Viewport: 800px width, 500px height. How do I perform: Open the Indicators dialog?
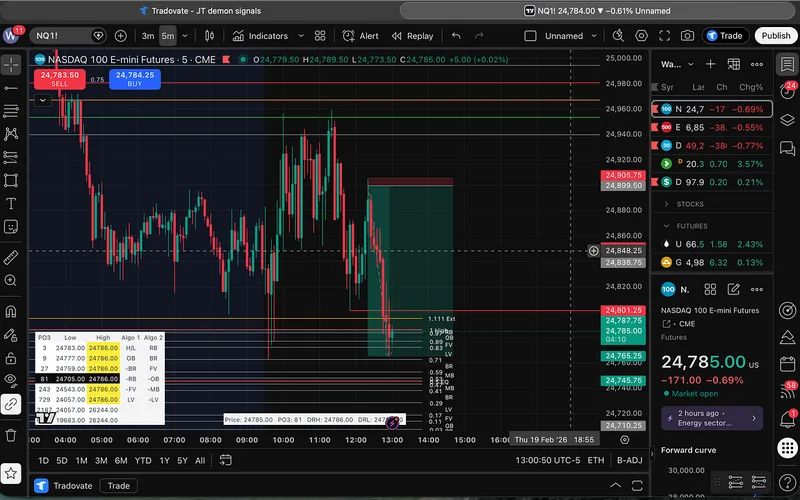(x=260, y=36)
